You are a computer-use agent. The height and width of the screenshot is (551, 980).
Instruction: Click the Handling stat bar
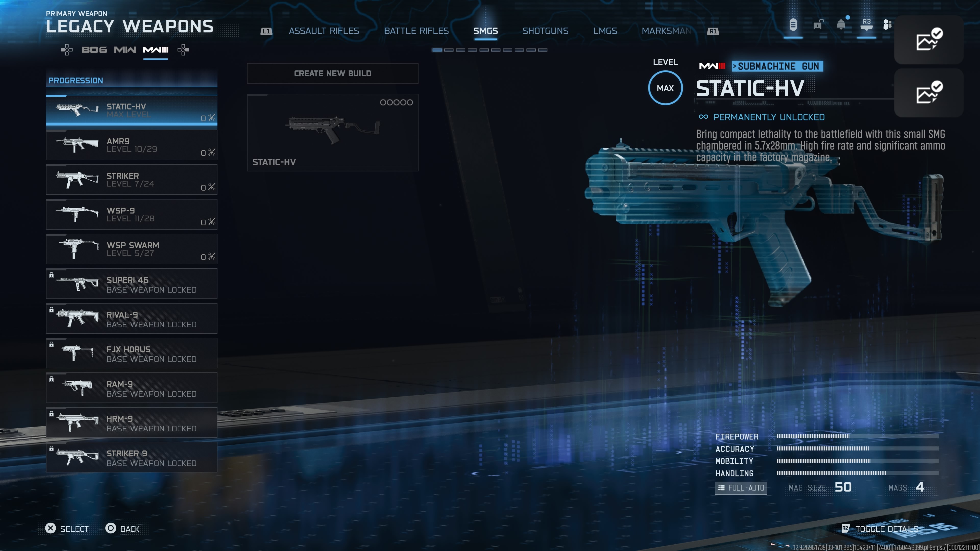(857, 473)
